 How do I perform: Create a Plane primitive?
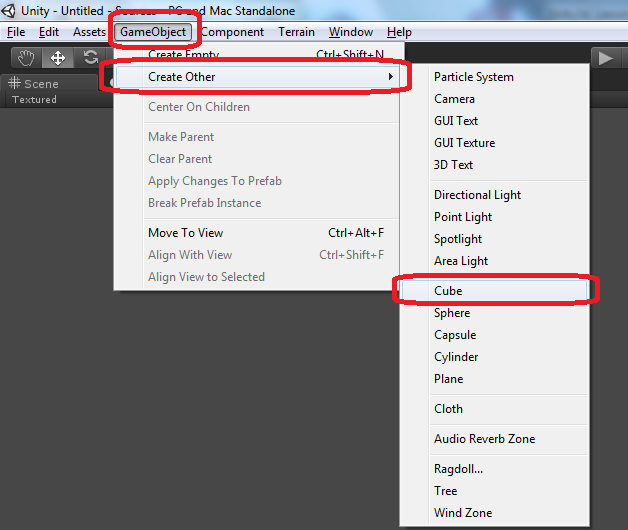pyautogui.click(x=495, y=379)
